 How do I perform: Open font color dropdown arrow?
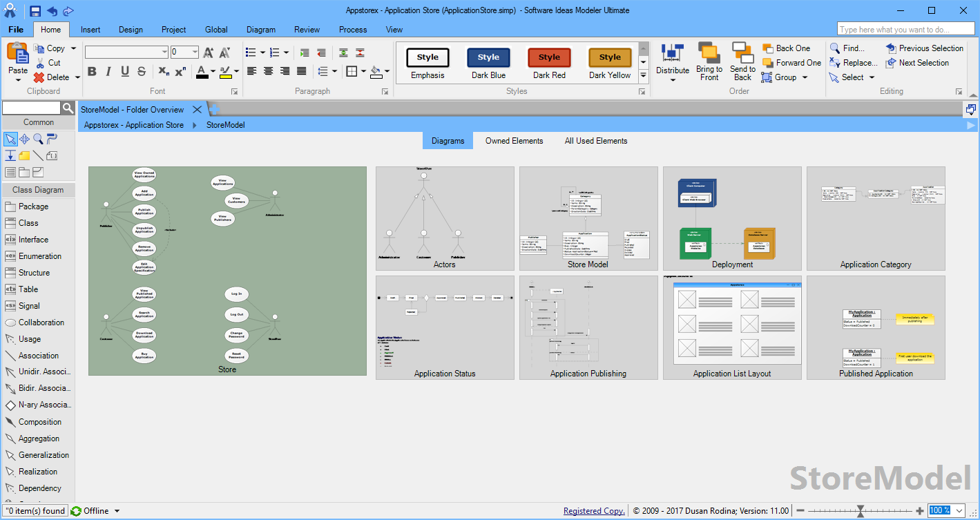pos(213,71)
